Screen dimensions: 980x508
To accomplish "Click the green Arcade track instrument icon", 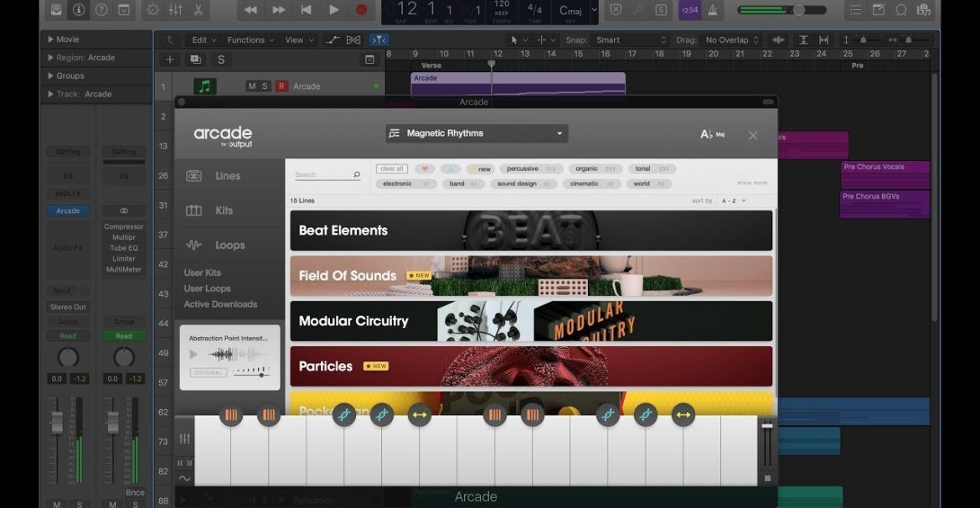I will tap(205, 86).
